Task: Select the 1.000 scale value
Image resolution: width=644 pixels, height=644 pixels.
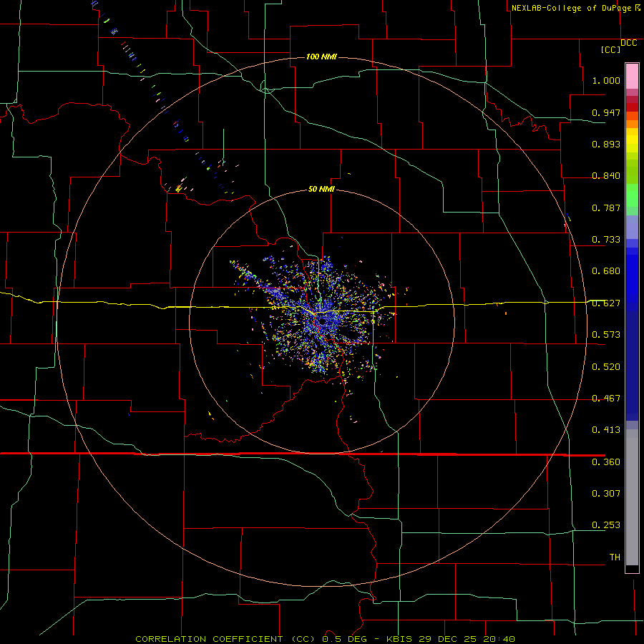Action: (x=606, y=80)
